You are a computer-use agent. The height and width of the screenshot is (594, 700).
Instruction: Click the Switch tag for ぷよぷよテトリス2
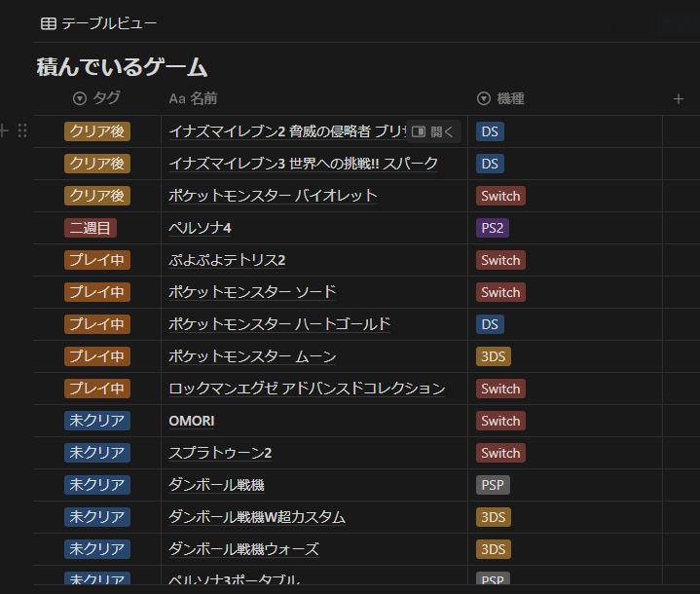tap(500, 260)
